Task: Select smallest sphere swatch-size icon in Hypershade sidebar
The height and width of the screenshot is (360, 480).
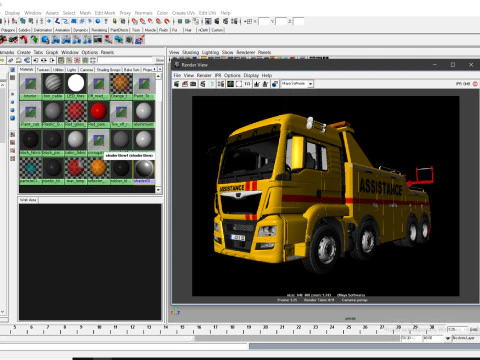Action: [x=12, y=94]
